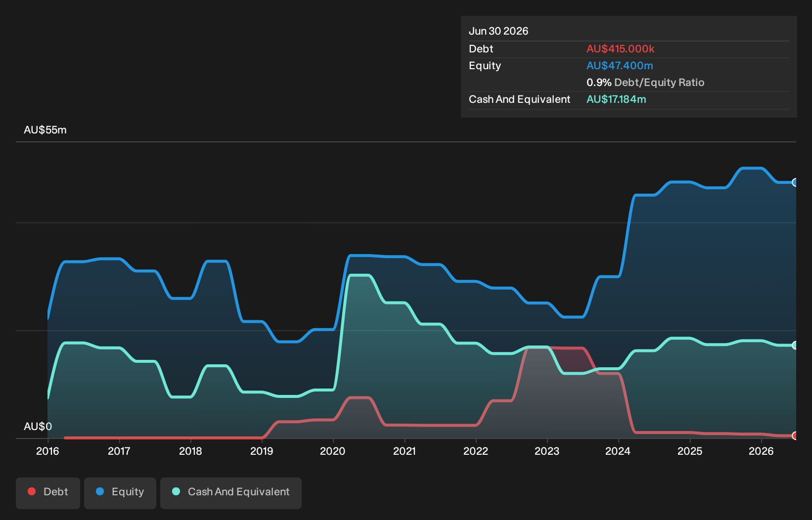Click the red Debt legend dot
812x520 pixels.
tap(32, 491)
